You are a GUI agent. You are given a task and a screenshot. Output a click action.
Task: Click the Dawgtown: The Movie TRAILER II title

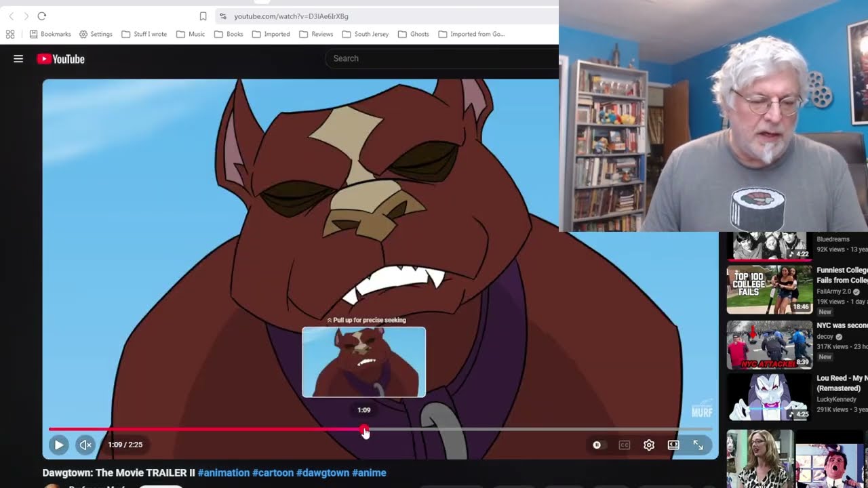(x=119, y=473)
